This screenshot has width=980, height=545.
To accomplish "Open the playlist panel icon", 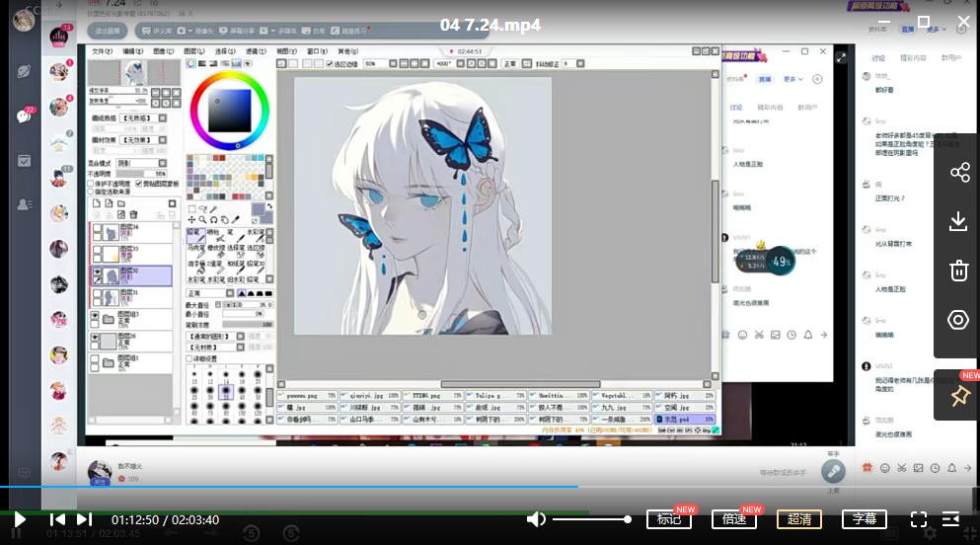I will 950,519.
